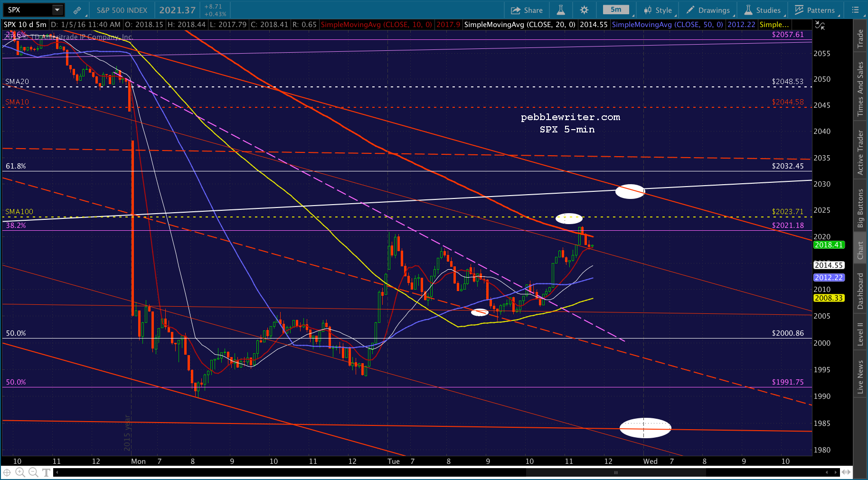Viewport: 868px width, 480px height.
Task: Click the SimpleMovingAvg (CLOSE, 50, 0) study label
Action: [668, 25]
